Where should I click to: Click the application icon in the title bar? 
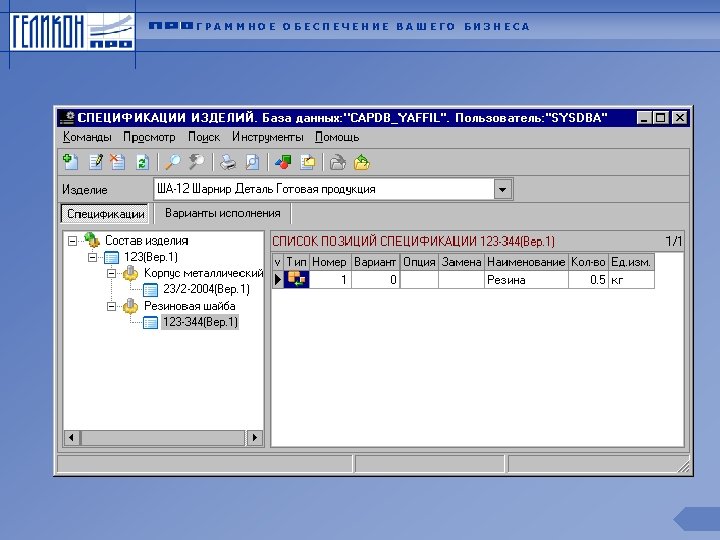coord(68,118)
